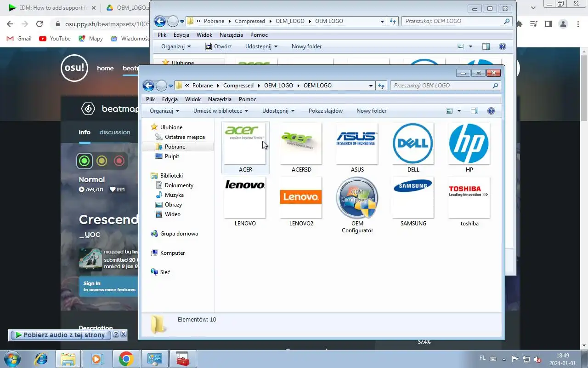Expand address bar history in front Explorer
This screenshot has height=368, width=588.
tap(371, 86)
